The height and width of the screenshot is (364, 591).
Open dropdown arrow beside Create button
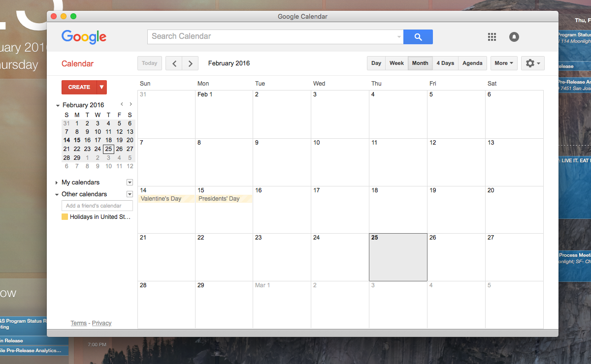pos(102,87)
